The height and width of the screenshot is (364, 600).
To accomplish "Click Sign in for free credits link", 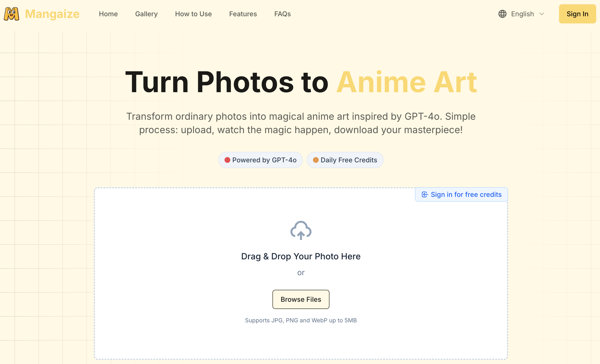I will pos(462,195).
